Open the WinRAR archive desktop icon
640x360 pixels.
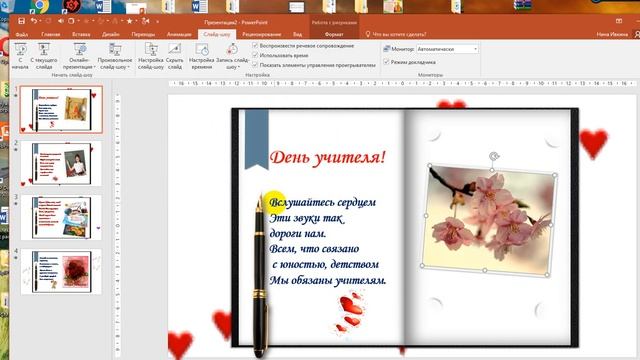522,5
